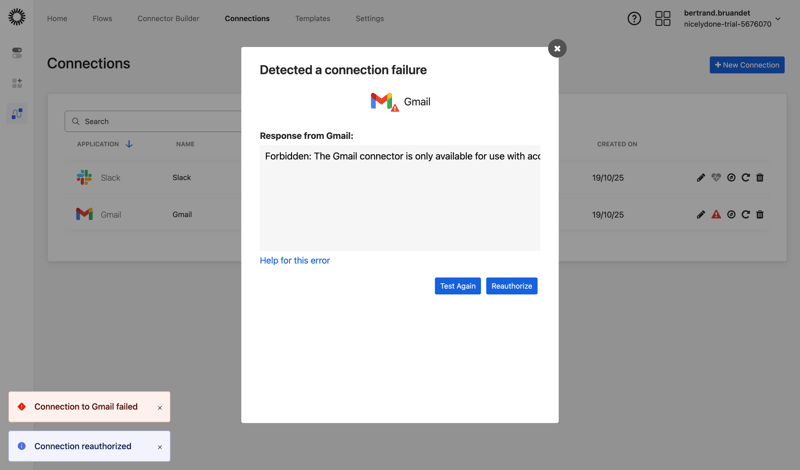The height and width of the screenshot is (470, 800).
Task: Reauthorize Slack with the refresh icon
Action: (x=745, y=178)
